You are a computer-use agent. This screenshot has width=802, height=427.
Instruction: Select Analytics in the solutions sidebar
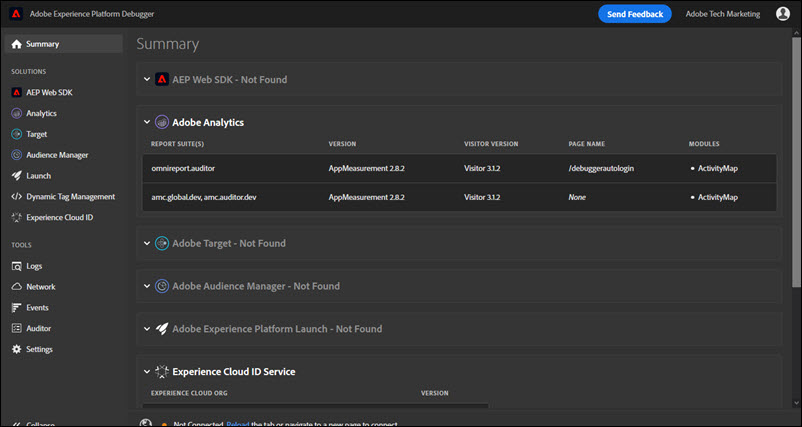pos(40,113)
